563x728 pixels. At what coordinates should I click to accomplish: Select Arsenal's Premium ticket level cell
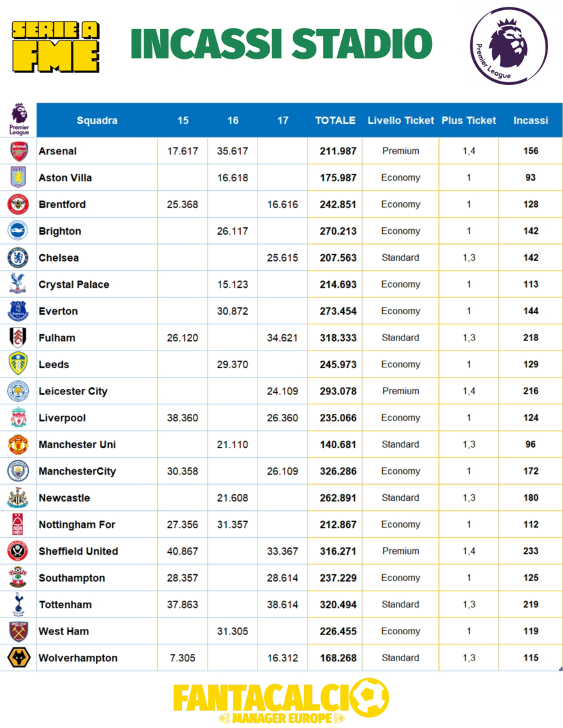(401, 151)
